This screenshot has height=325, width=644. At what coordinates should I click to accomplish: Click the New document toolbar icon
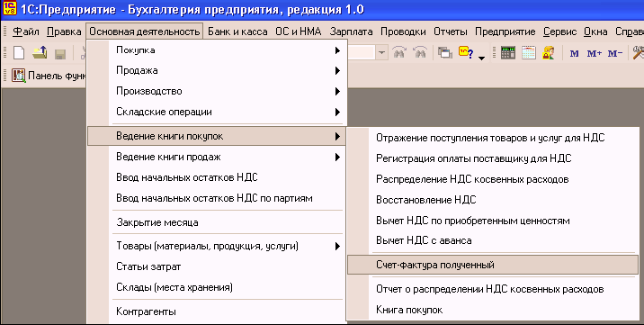[x=19, y=53]
